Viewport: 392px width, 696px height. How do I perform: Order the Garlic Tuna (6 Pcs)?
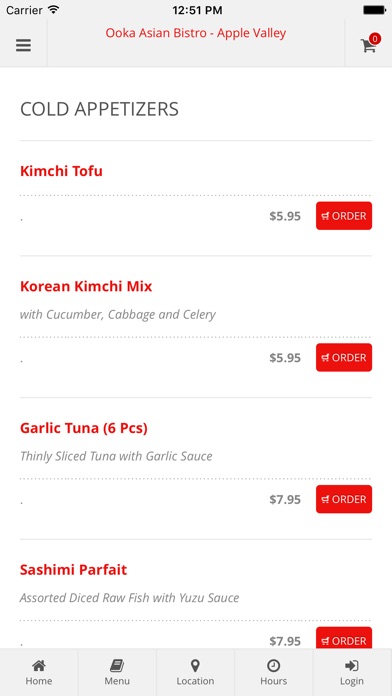point(344,499)
